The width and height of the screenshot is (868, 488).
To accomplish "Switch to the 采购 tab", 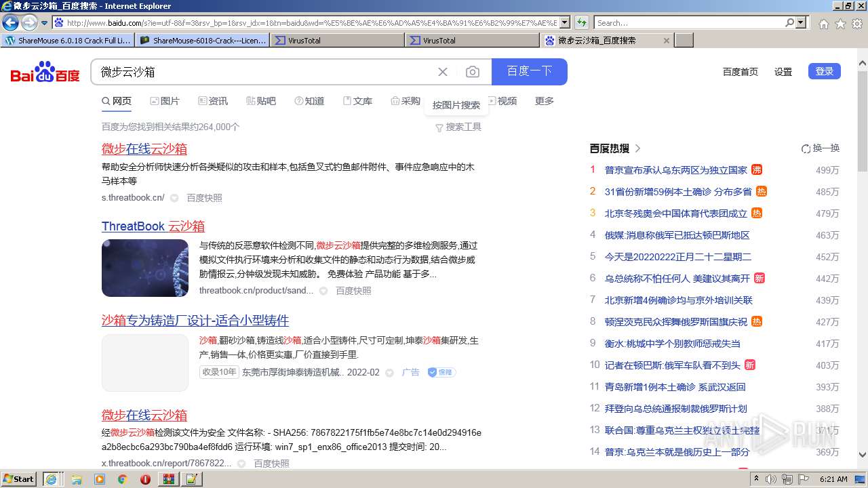I will click(406, 101).
